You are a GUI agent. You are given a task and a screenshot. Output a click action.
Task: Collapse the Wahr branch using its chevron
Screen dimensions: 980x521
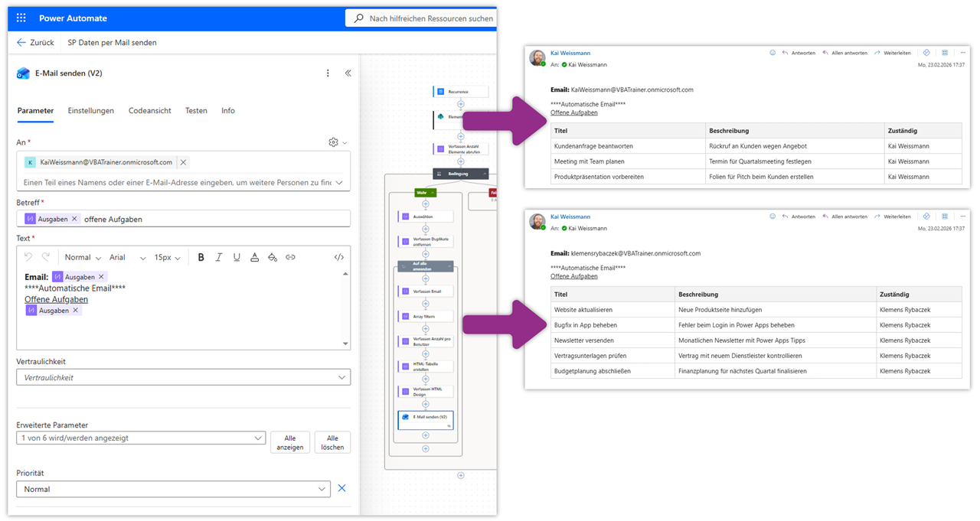(432, 194)
